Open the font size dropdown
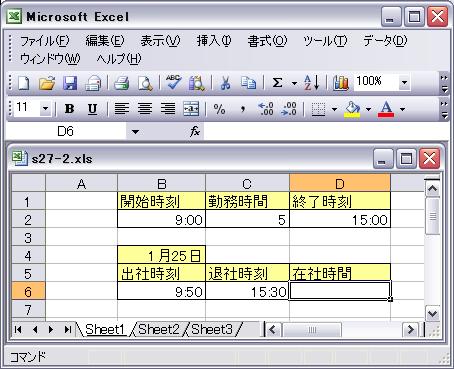The width and height of the screenshot is (454, 369). click(x=45, y=109)
